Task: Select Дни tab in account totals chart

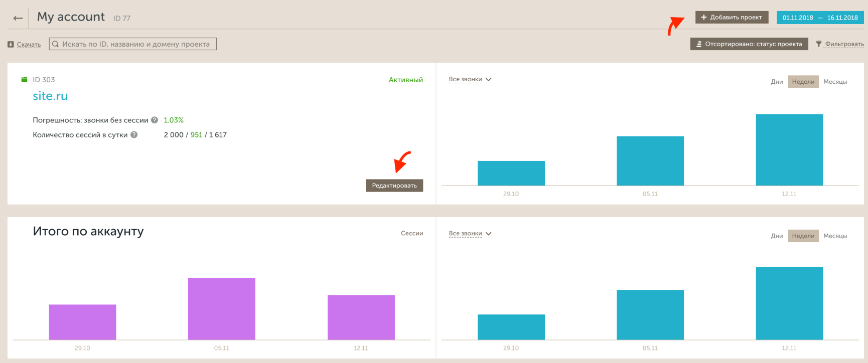Action: coord(777,236)
